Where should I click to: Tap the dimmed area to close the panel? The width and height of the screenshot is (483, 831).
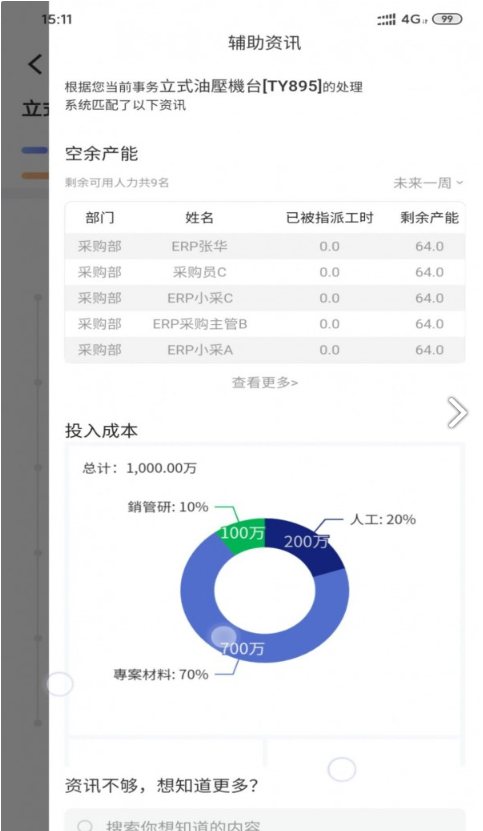[x=24, y=424]
